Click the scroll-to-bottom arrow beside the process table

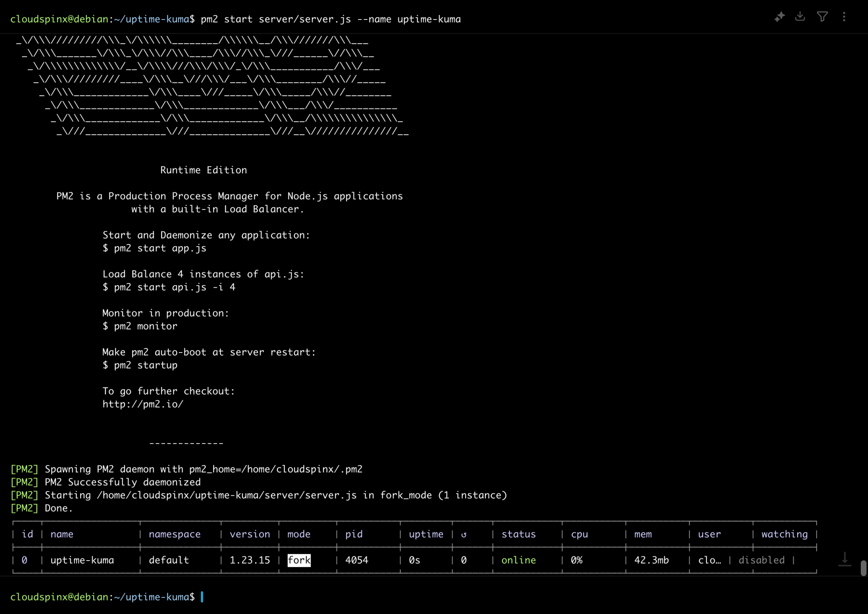point(845,559)
